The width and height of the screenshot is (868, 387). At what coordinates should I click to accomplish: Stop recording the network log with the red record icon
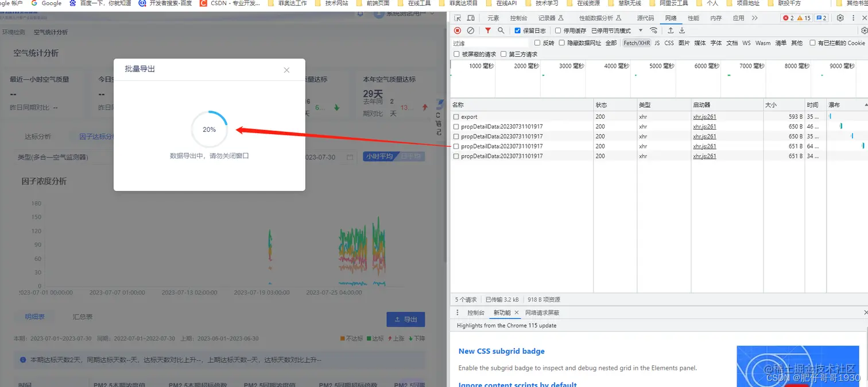(x=458, y=30)
